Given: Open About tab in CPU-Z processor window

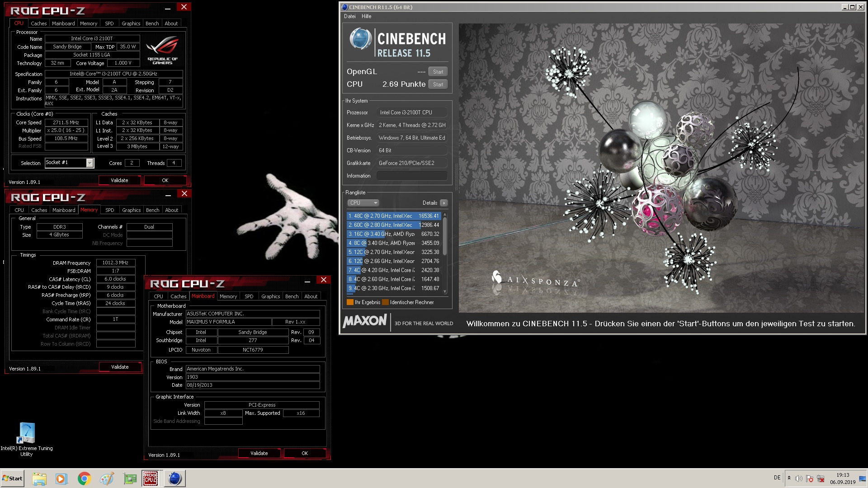Looking at the screenshot, I should pyautogui.click(x=171, y=23).
